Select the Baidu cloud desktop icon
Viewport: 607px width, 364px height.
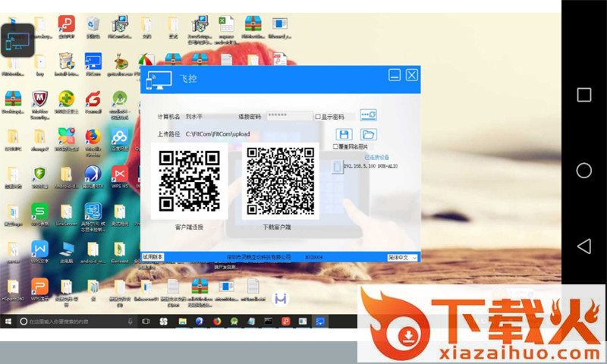pyautogui.click(x=120, y=140)
